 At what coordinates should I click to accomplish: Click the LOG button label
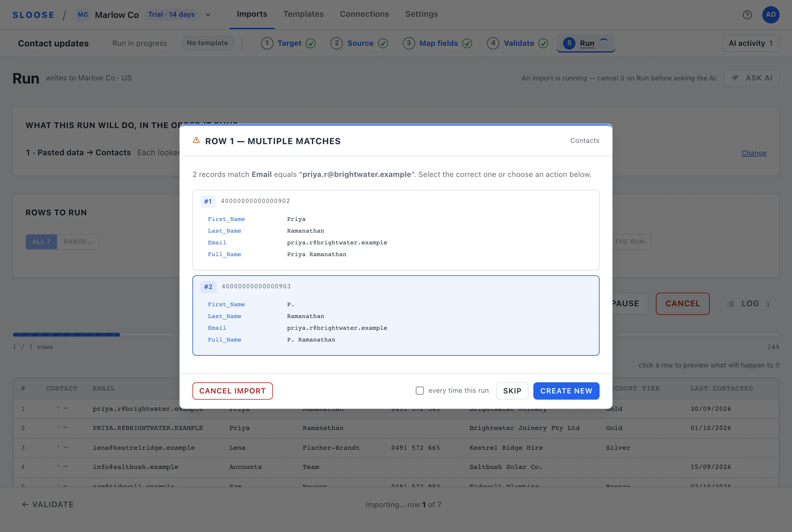[750, 304]
